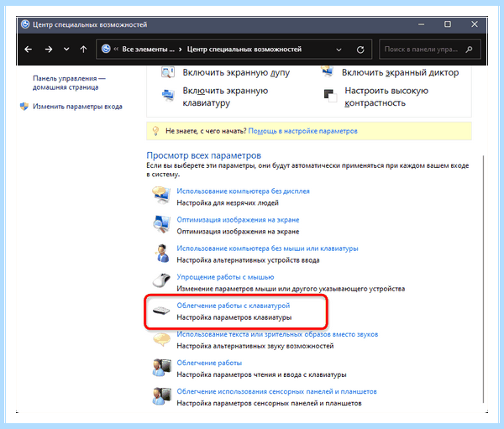Screen dimensions: 504x429
Task: Click the keyboard icon
Action: pos(161,311)
